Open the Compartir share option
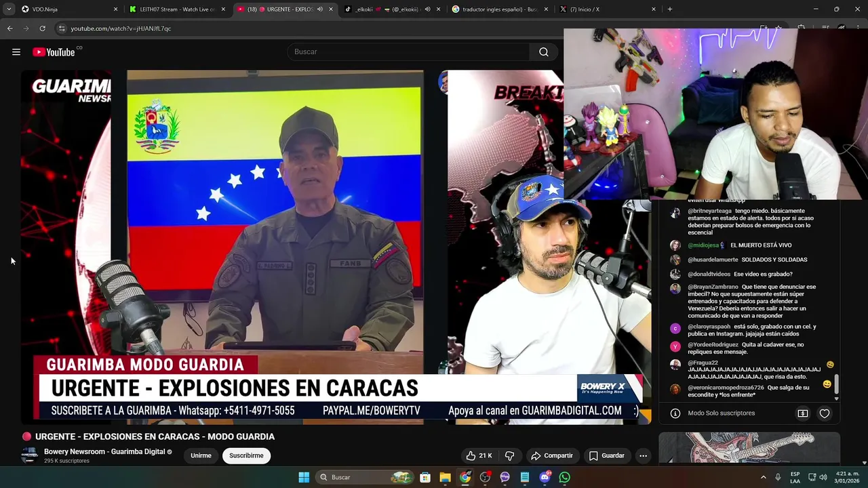868x488 pixels. [551, 455]
